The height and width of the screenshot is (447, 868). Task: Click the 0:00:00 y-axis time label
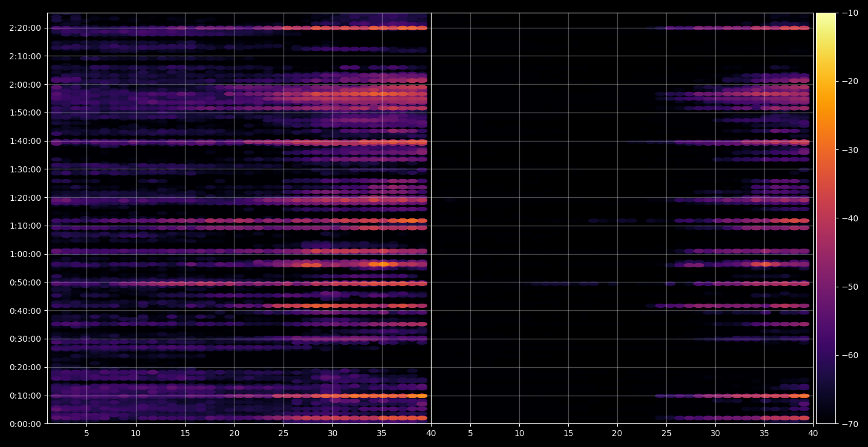(25, 424)
